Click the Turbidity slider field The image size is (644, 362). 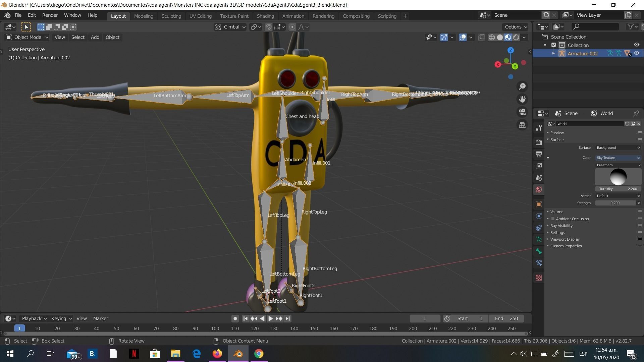click(618, 189)
